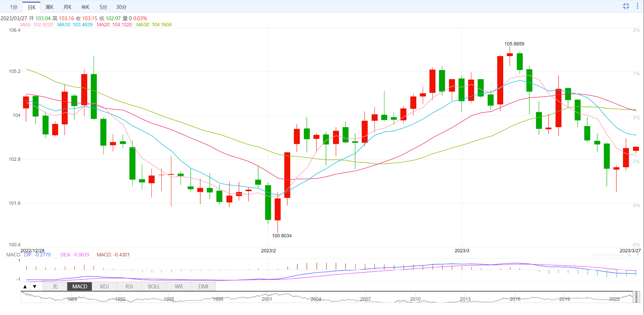Viewport: 644px width, 315px height.
Task: Click the black up-triangle below the MACD panel
Action: coord(25,287)
